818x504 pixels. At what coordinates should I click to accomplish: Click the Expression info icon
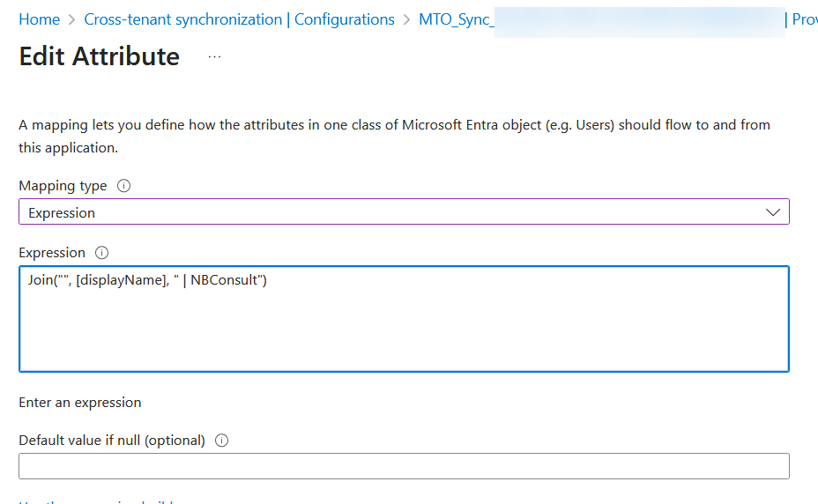pos(102,253)
